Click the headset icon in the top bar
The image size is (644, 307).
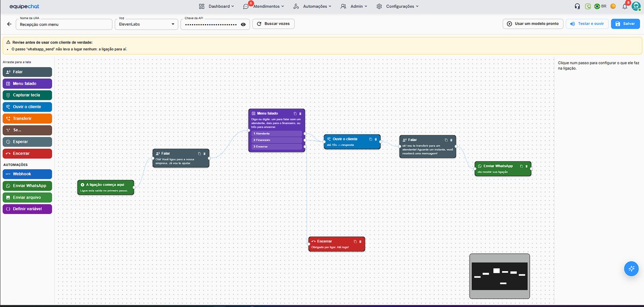pyautogui.click(x=577, y=6)
